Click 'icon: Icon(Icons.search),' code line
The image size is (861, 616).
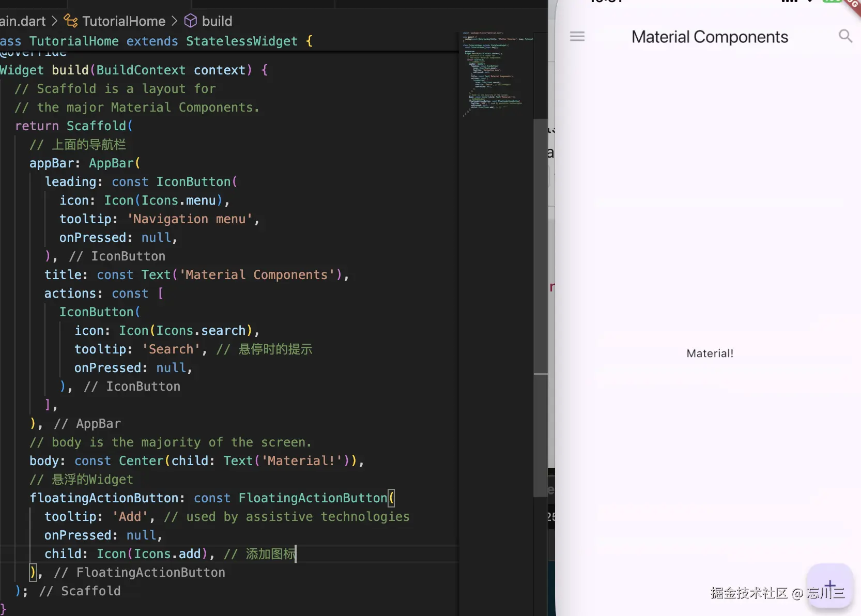coord(167,331)
